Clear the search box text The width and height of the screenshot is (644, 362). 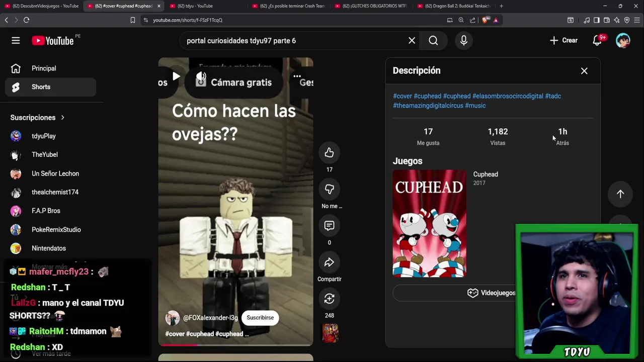point(412,41)
